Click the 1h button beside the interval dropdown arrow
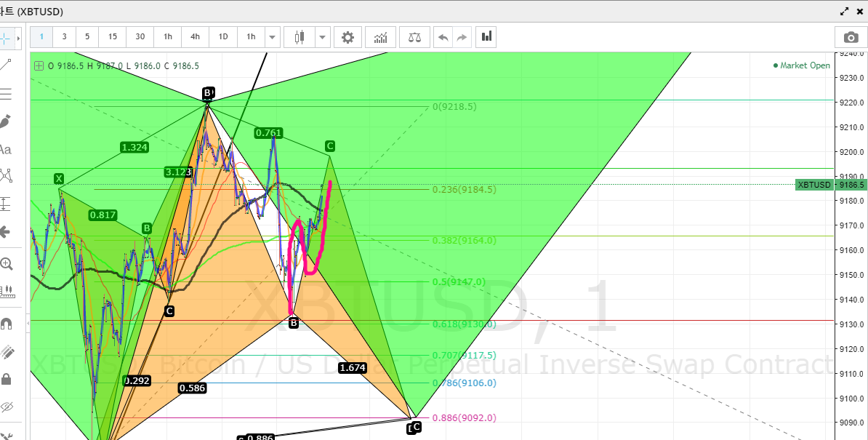 (x=251, y=37)
